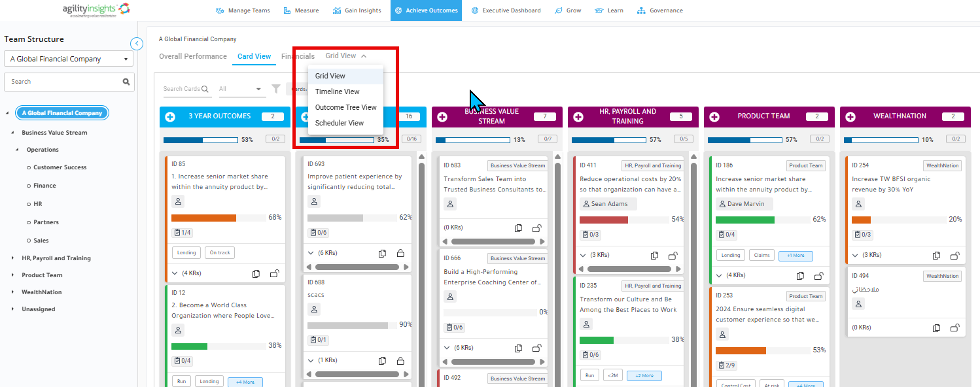Viewport: 980px width, 387px height.
Task: Toggle lock on card ID 186
Action: point(818,276)
